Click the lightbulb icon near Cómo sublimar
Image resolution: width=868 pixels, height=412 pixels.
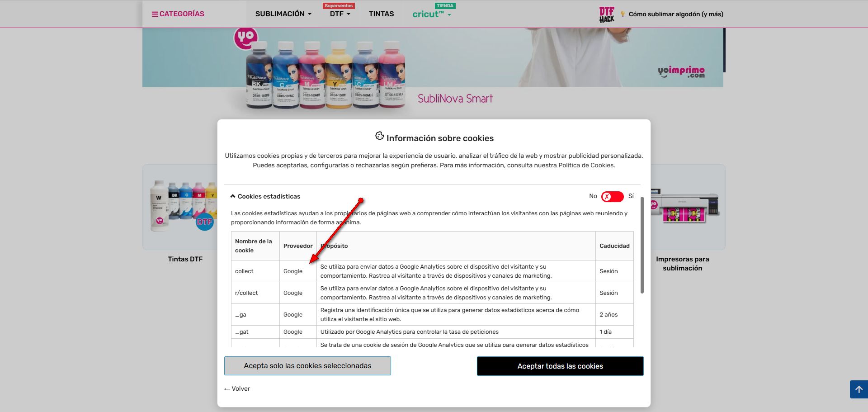click(623, 14)
